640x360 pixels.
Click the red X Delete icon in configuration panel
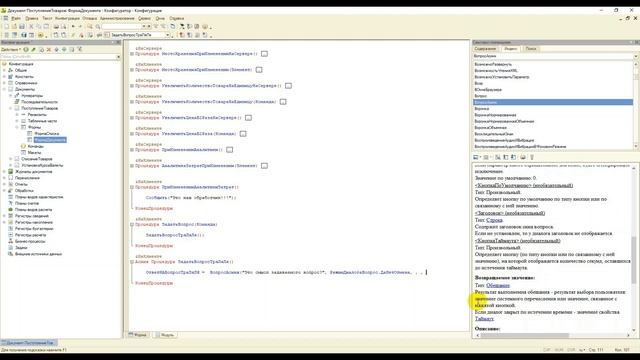click(x=49, y=49)
